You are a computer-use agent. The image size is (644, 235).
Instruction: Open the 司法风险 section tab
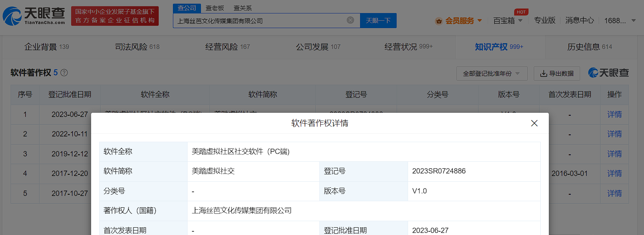[137, 47]
